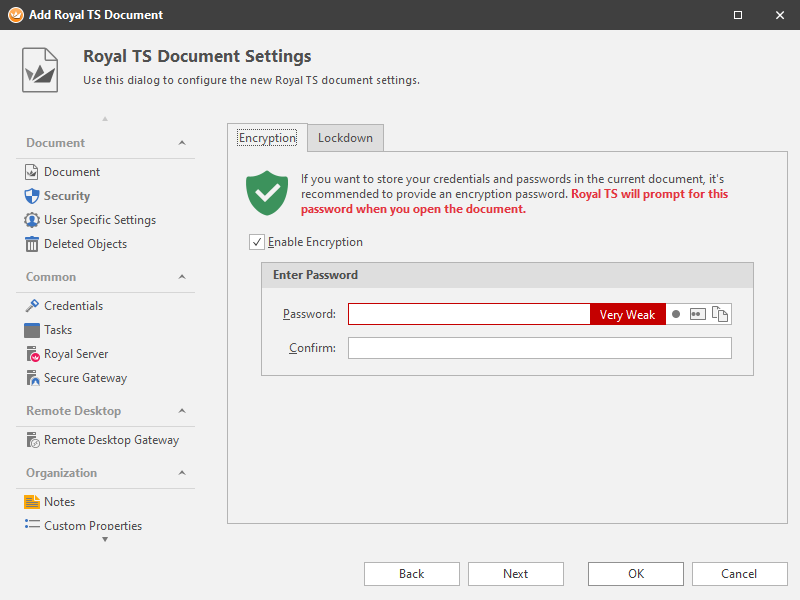Screen dimensions: 800x600
Task: Select the Security label
Action: [67, 196]
